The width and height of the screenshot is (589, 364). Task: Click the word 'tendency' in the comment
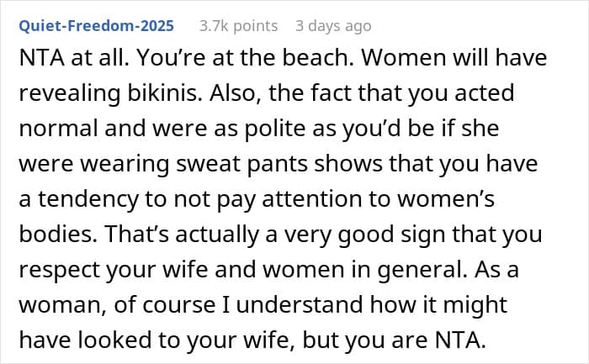88,198
